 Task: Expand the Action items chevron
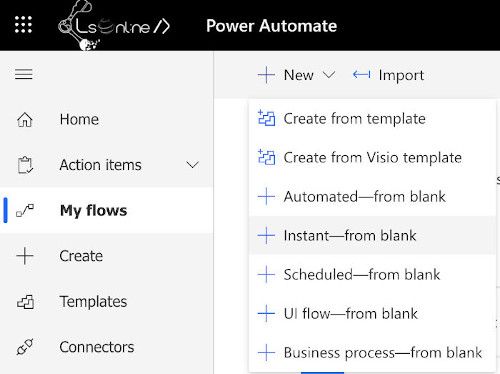(x=192, y=165)
